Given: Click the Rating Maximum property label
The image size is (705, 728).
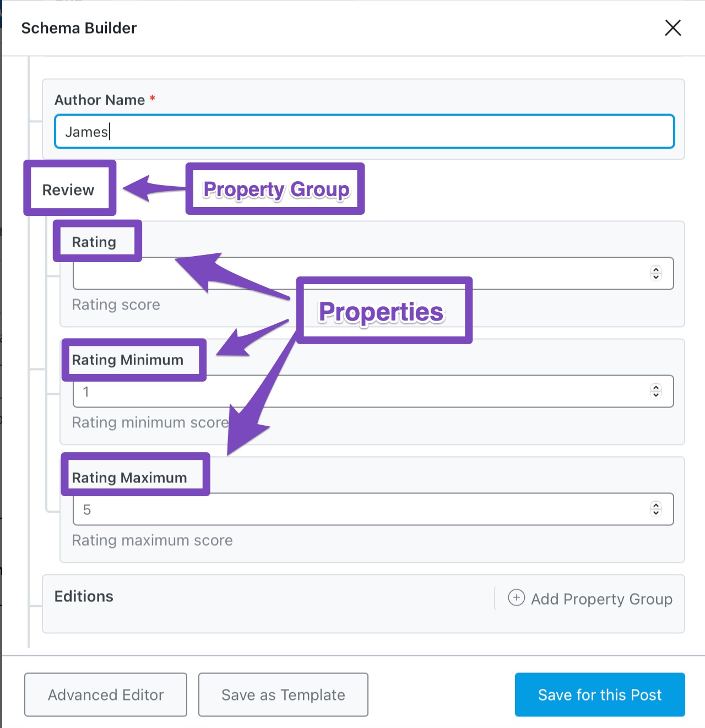Looking at the screenshot, I should (x=129, y=477).
